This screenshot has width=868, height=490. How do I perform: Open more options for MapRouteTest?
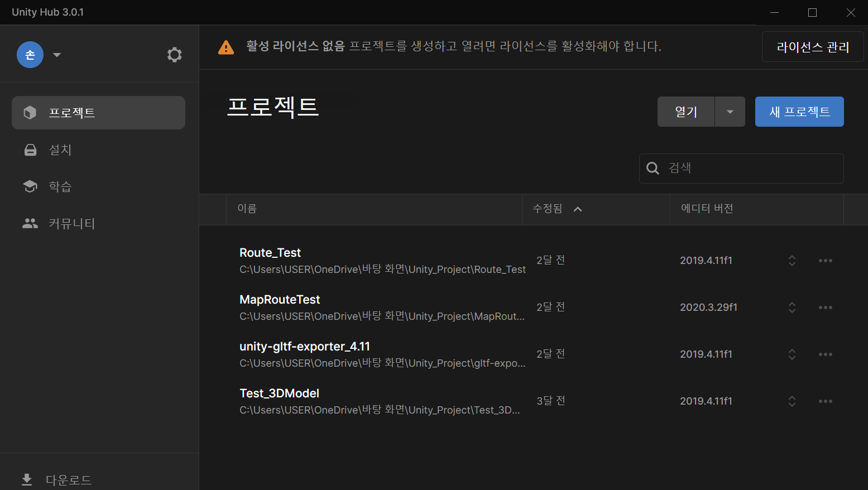click(x=826, y=308)
